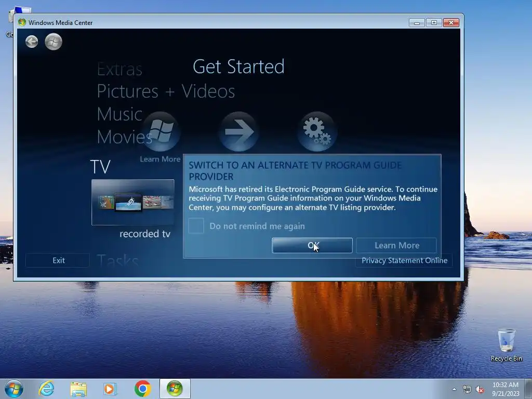Click the Windows Media Center taskbar button

pos(175,389)
